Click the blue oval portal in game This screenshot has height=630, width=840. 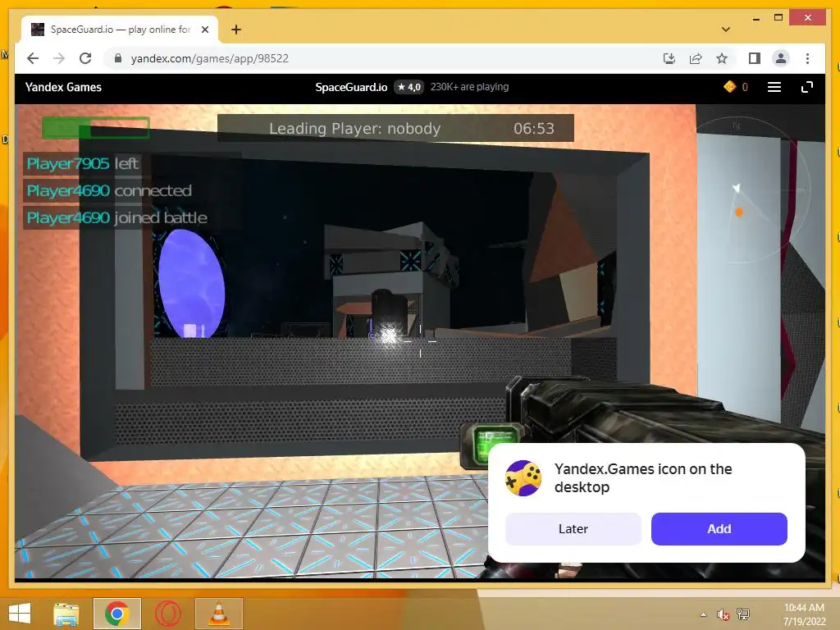tap(191, 283)
